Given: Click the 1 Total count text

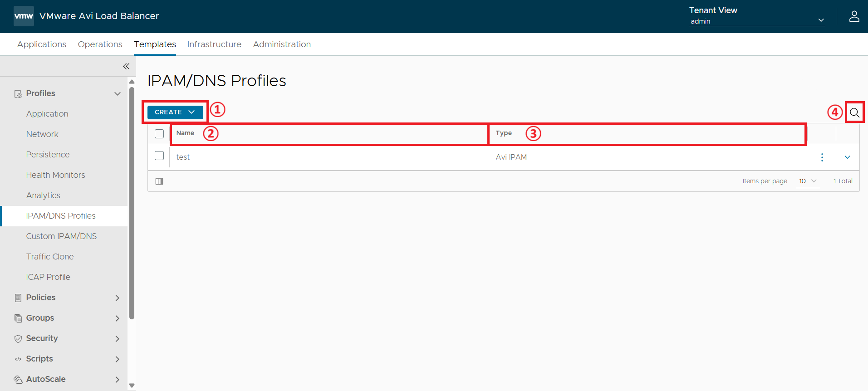Looking at the screenshot, I should coord(843,181).
